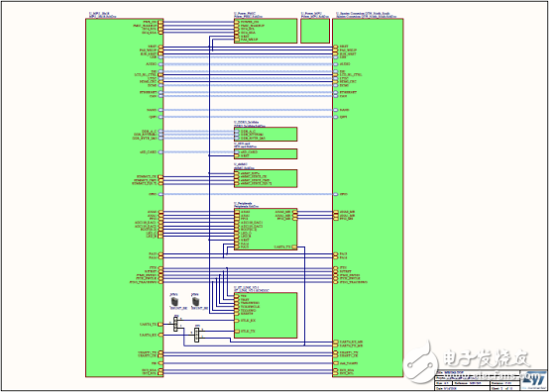Image resolution: width=549 pixels, height=392 pixels.
Task: Click the eMMC sheet symbol block
Action: pos(266,178)
